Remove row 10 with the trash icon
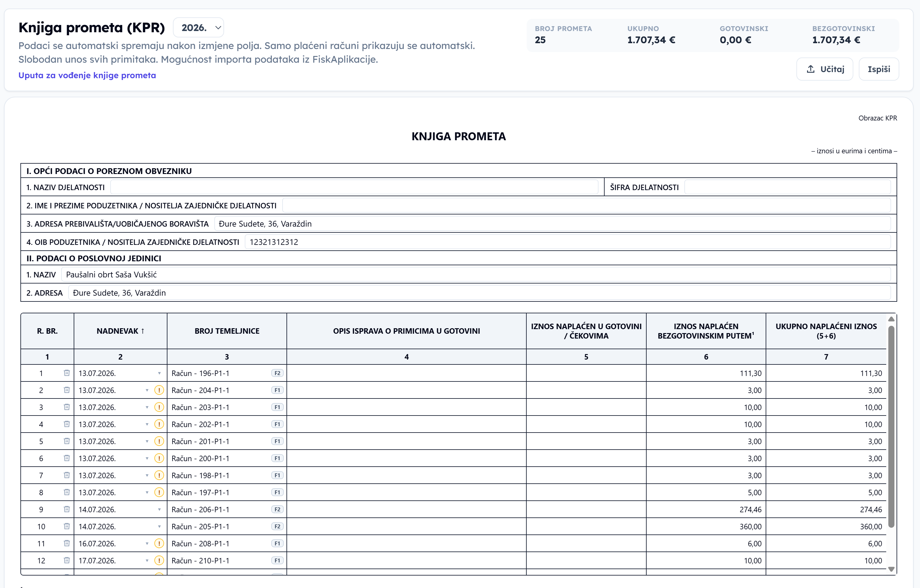The height and width of the screenshot is (588, 920). point(67,526)
